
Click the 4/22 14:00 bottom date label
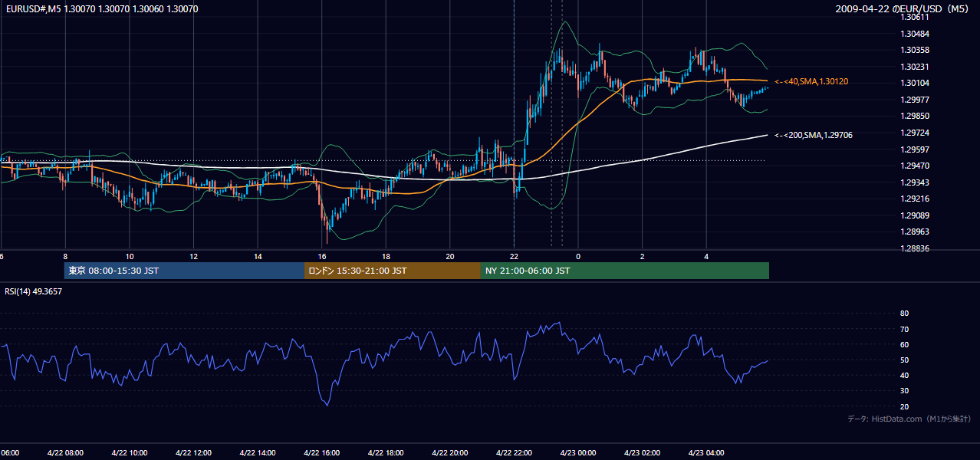click(x=258, y=453)
